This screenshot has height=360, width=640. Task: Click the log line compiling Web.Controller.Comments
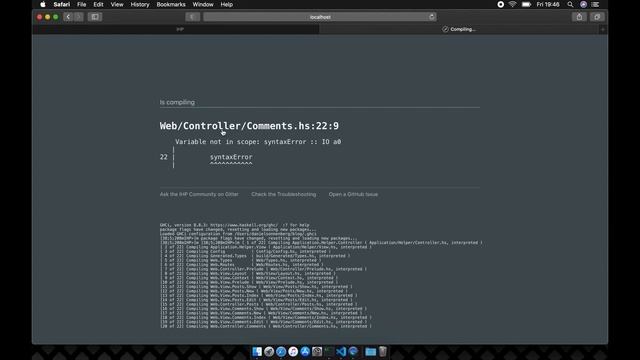[x=266, y=326]
